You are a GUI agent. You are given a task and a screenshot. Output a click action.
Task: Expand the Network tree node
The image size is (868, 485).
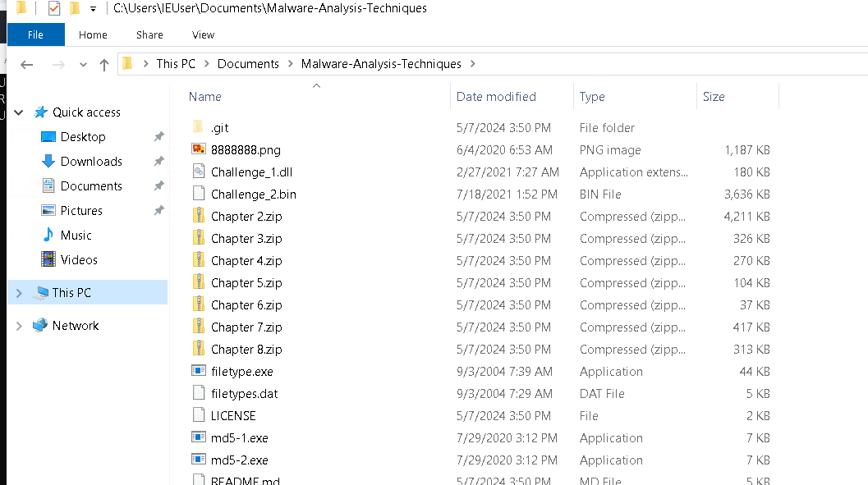point(19,326)
